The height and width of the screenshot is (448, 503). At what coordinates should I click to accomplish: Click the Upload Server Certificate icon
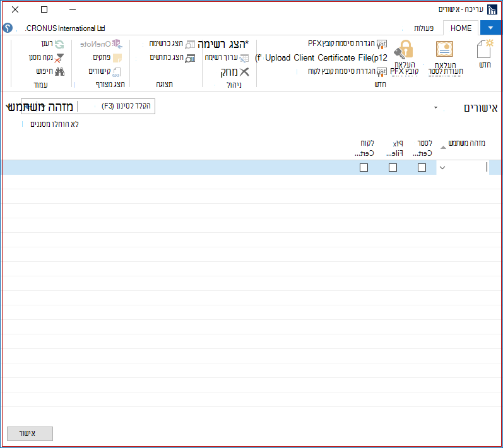444,49
